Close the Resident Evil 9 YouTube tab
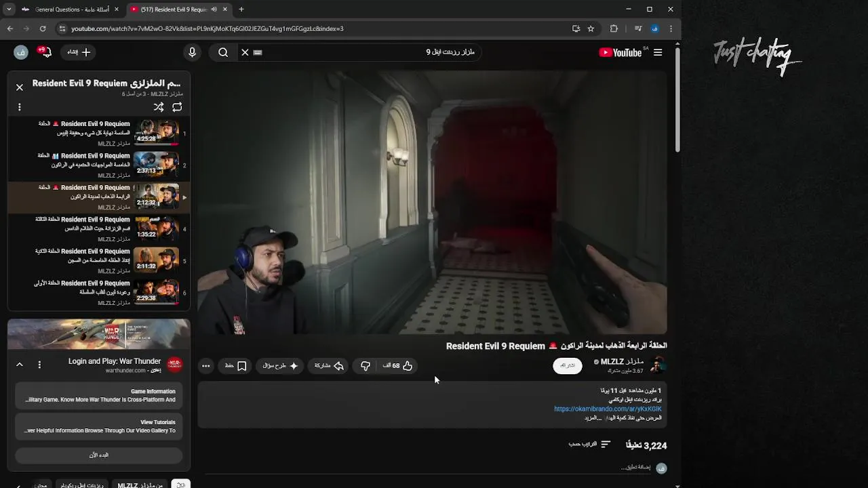Screen dimensions: 868x488 (226, 9)
